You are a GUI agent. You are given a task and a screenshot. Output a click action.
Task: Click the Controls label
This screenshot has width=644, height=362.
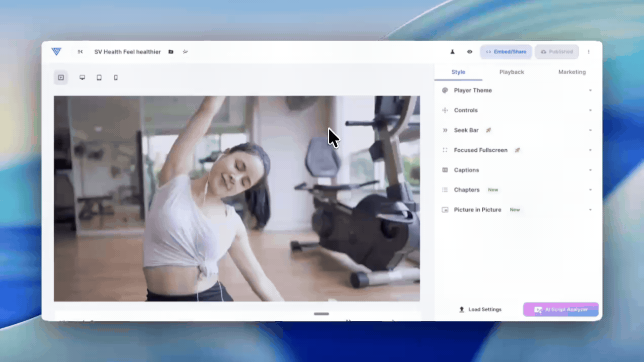pyautogui.click(x=466, y=110)
